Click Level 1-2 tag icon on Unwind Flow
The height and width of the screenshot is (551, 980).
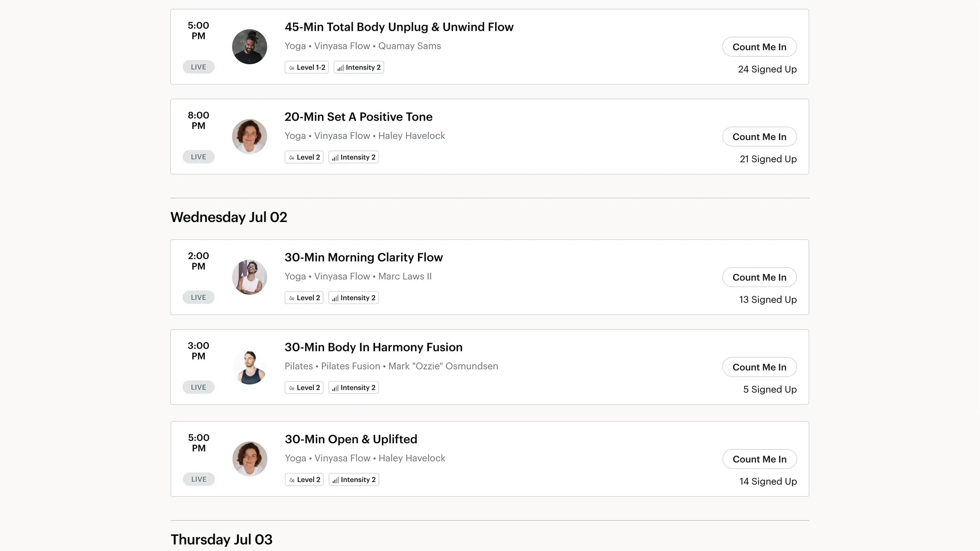coord(291,68)
